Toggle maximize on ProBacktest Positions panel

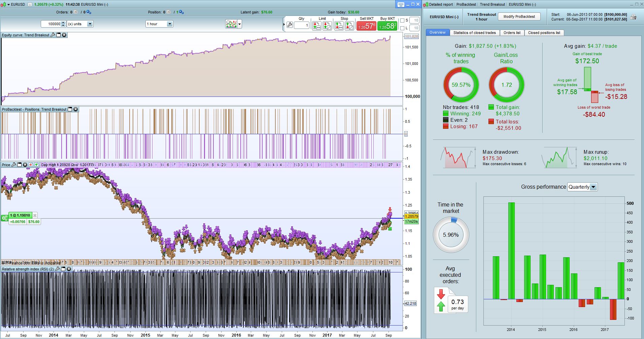tap(70, 109)
